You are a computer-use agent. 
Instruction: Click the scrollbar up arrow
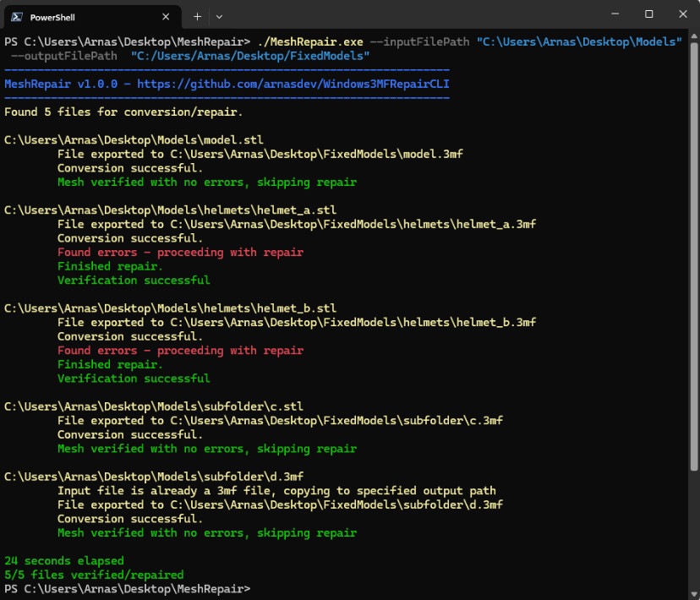[x=694, y=35]
